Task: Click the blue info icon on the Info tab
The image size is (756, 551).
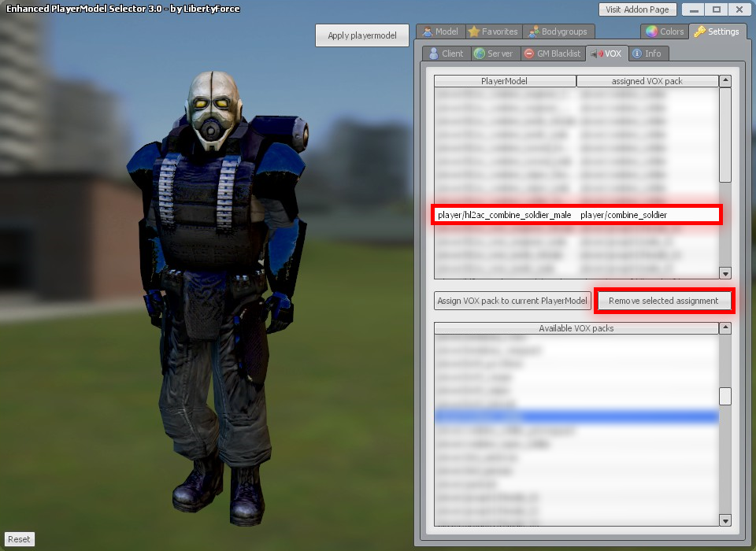Action: pyautogui.click(x=637, y=54)
